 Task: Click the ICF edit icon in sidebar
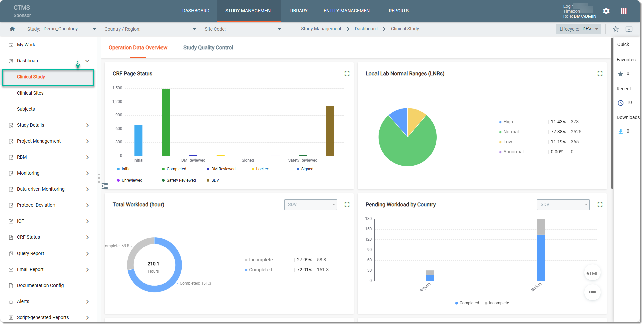pyautogui.click(x=11, y=221)
